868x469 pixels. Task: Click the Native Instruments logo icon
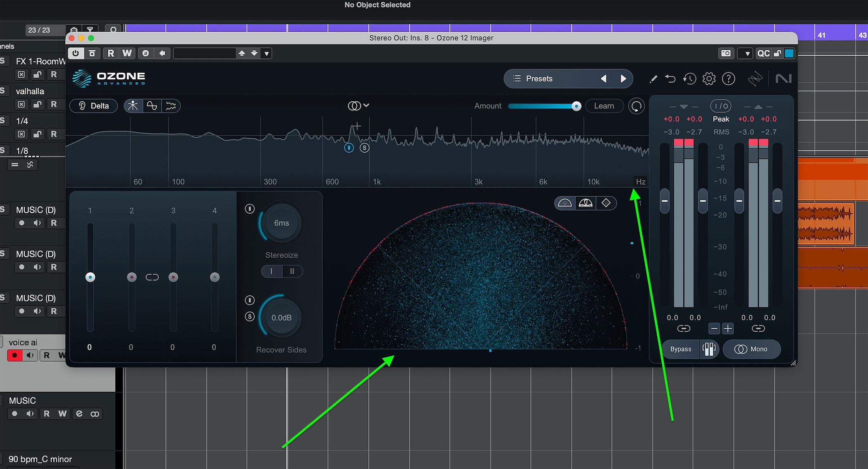pyautogui.click(x=783, y=79)
